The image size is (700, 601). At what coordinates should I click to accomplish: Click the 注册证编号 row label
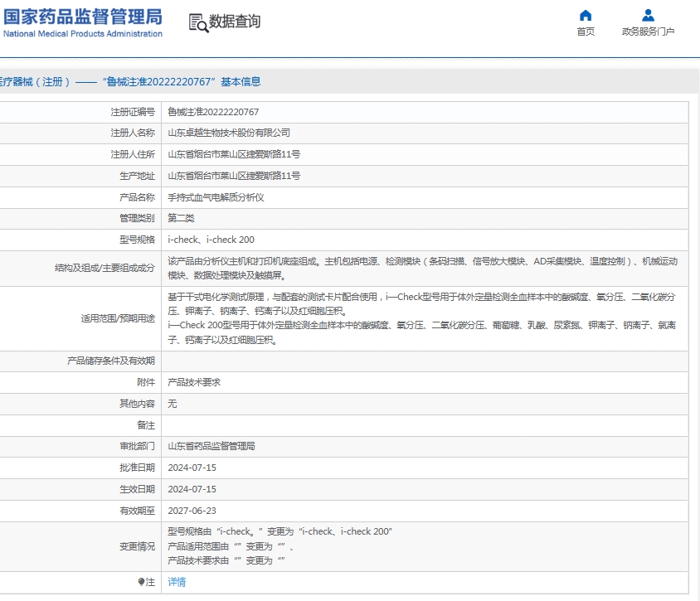(133, 112)
